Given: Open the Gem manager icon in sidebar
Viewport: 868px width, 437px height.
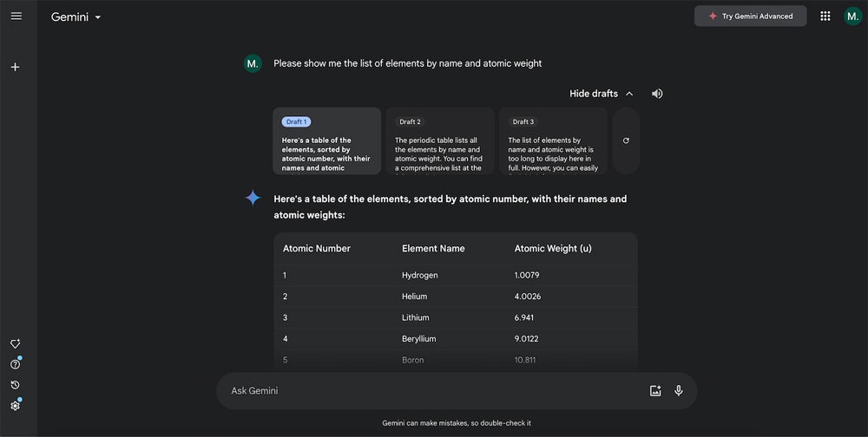Looking at the screenshot, I should tap(15, 343).
